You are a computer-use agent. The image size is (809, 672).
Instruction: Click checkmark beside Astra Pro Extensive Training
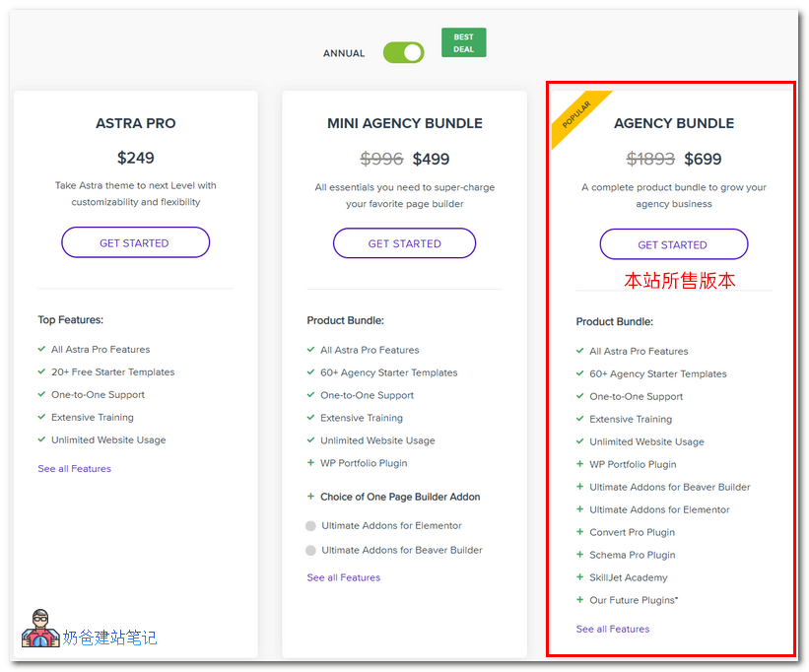[x=41, y=417]
